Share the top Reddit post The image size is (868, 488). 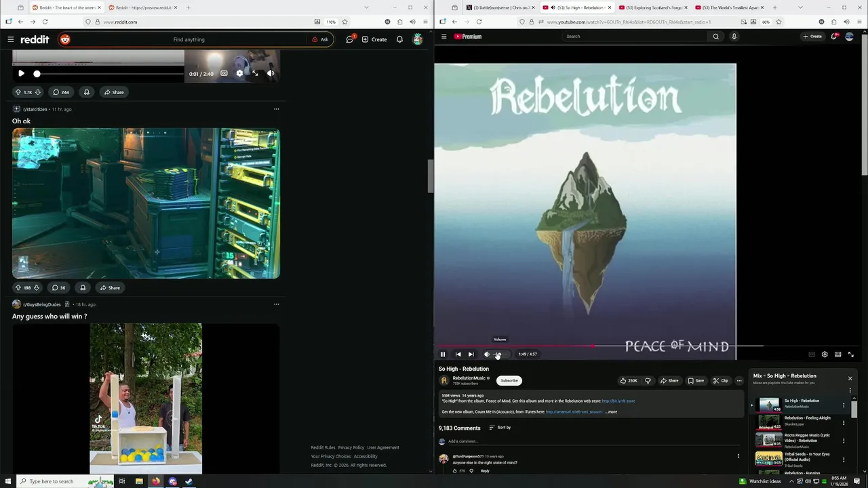pyautogui.click(x=113, y=92)
